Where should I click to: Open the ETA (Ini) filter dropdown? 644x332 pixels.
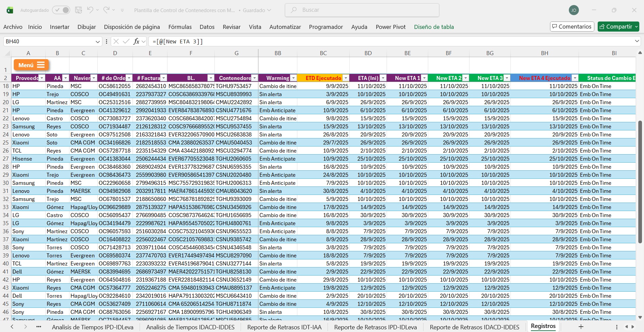[383, 78]
